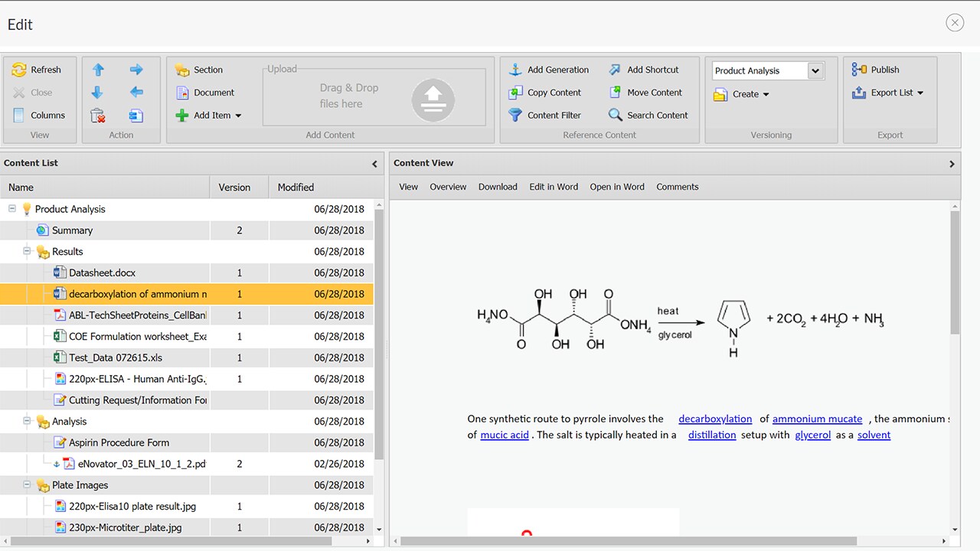
Task: Open the Overview tab
Action: click(x=448, y=187)
